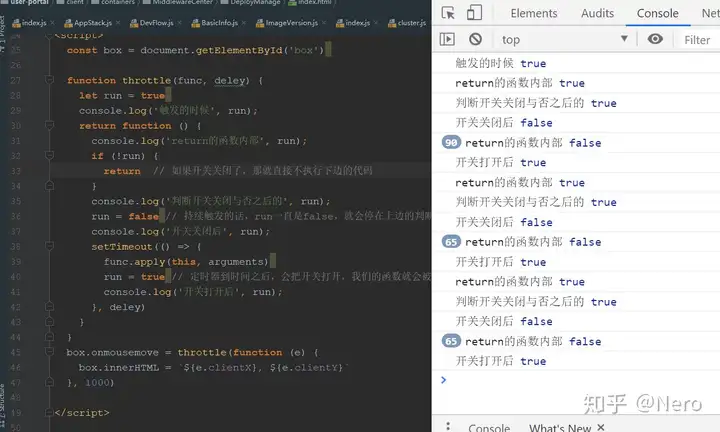Open ImageVersion.js editor tab
The image size is (720, 432).
(292, 22)
